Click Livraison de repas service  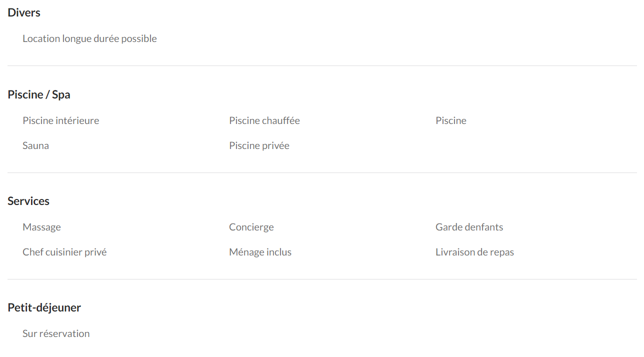[x=475, y=252]
